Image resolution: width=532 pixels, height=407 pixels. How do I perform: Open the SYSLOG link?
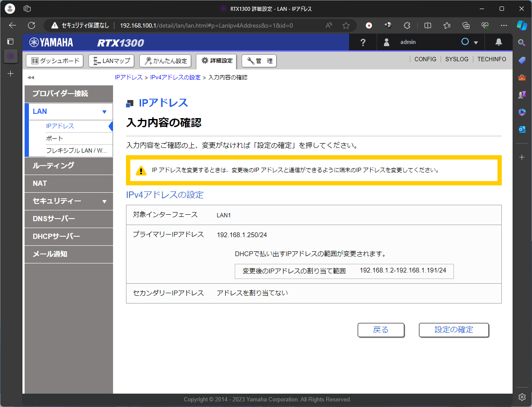(x=456, y=59)
